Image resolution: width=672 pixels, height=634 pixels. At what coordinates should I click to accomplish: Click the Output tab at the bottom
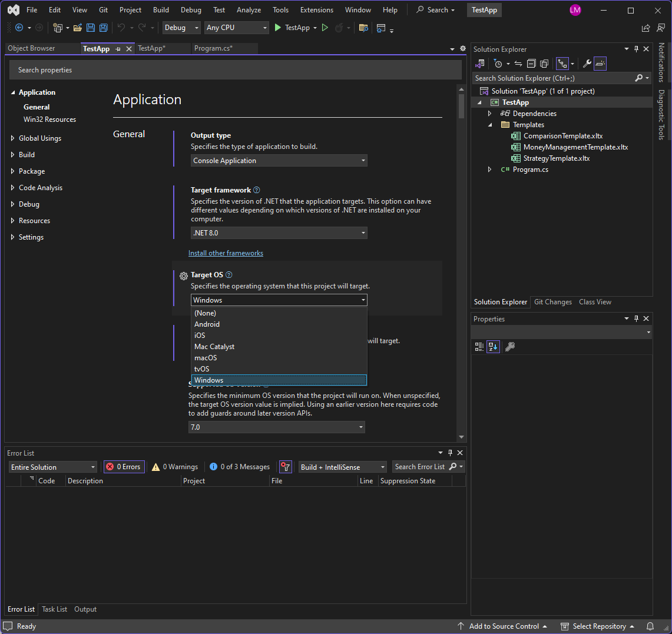(x=85, y=609)
